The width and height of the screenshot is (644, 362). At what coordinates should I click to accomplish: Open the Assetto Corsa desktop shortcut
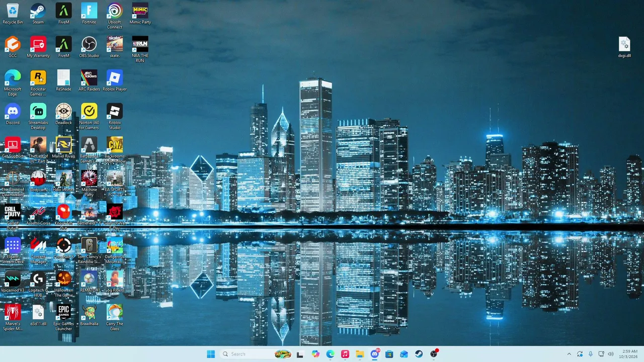38,215
